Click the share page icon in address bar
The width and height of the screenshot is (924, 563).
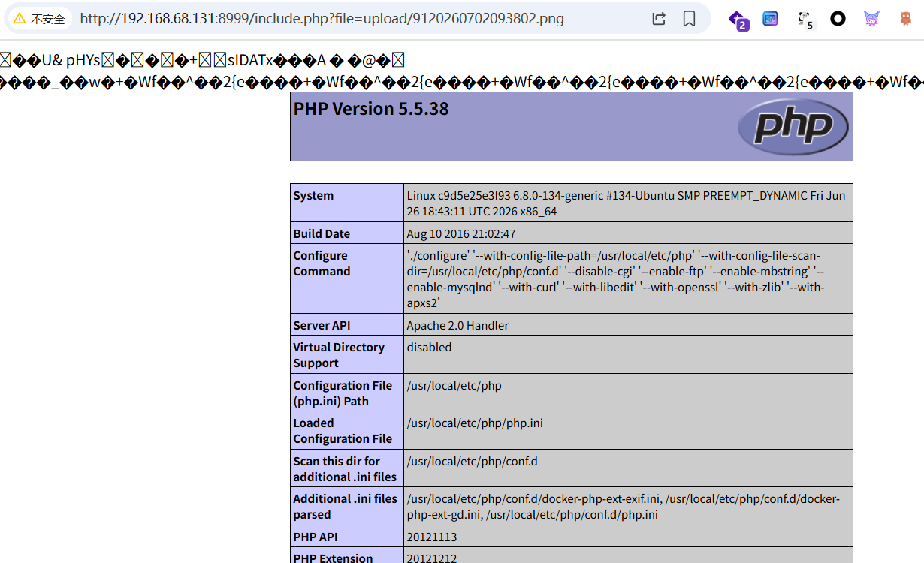point(659,19)
